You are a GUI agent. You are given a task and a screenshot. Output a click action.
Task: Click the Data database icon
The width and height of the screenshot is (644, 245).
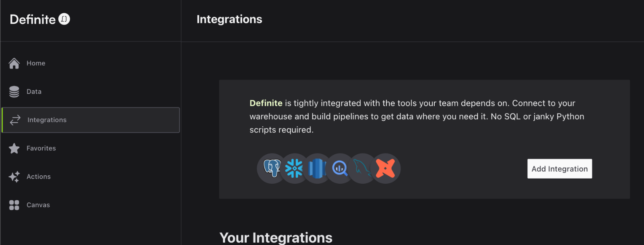click(14, 91)
